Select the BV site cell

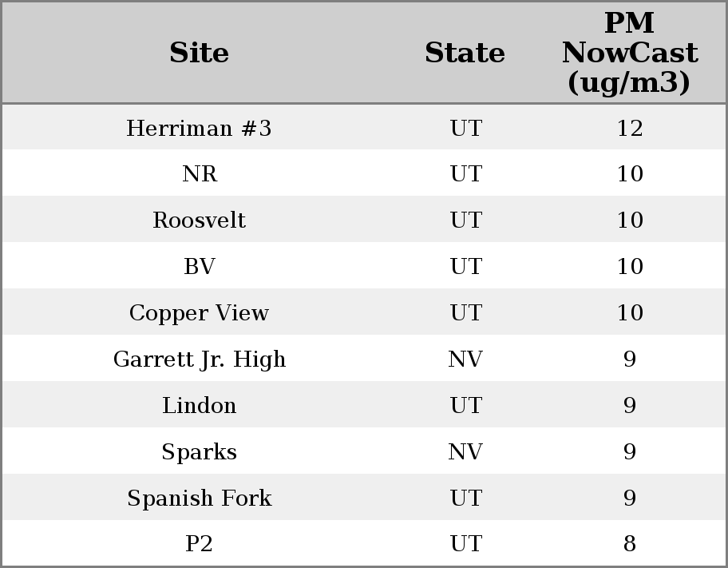[199, 267]
